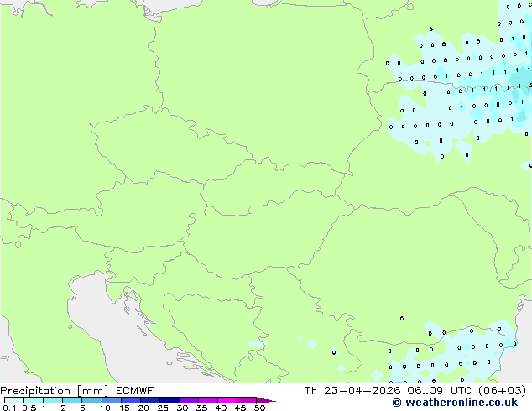Screen dimensions: 532x411
Task: Click the '0.1' legend scale value
Action: click(x=9, y=408)
